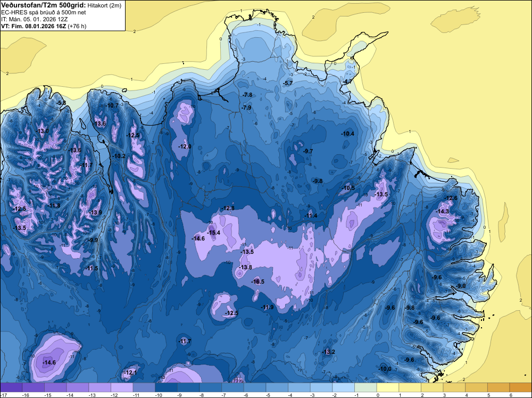Click the -15.4 temperature value

[x=213, y=233]
